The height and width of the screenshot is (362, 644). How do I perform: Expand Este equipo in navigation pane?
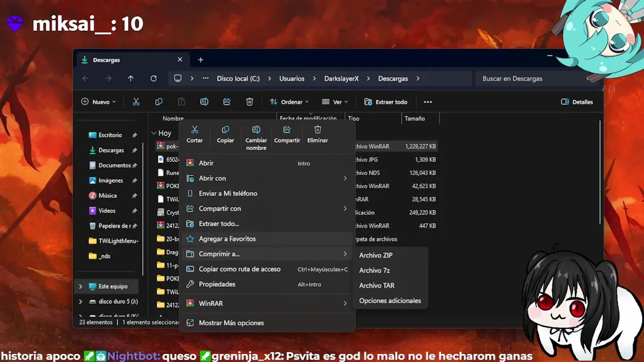pyautogui.click(x=80, y=287)
